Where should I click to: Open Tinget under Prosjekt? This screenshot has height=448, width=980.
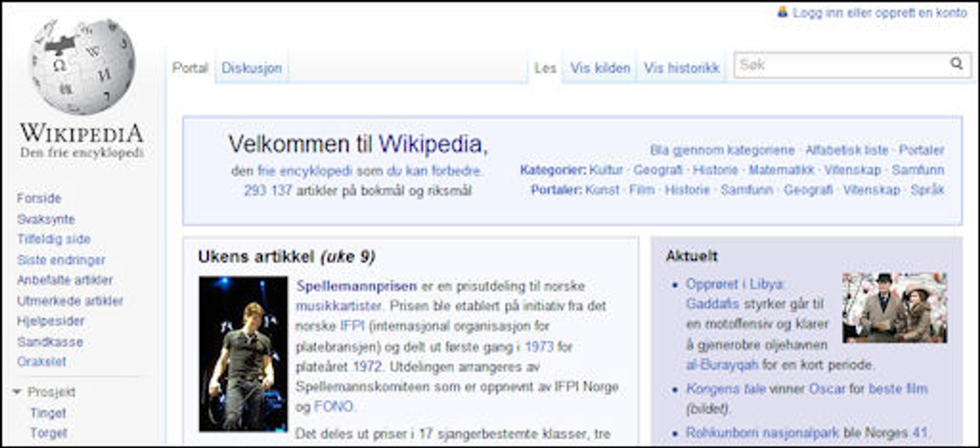click(48, 413)
